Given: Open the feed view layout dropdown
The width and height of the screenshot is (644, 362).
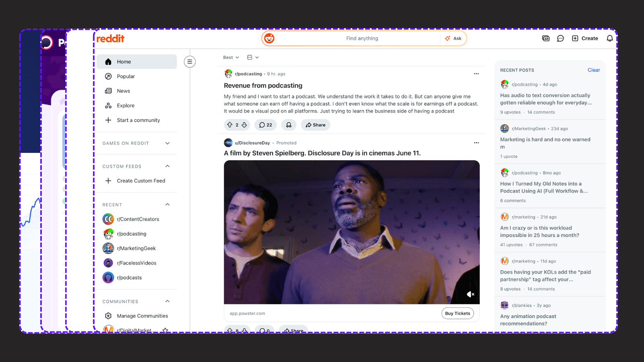Looking at the screenshot, I should tap(253, 58).
